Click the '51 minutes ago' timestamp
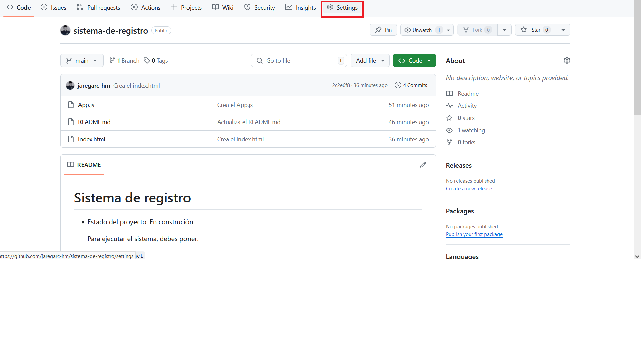Image resolution: width=644 pixels, height=345 pixels. click(x=409, y=105)
